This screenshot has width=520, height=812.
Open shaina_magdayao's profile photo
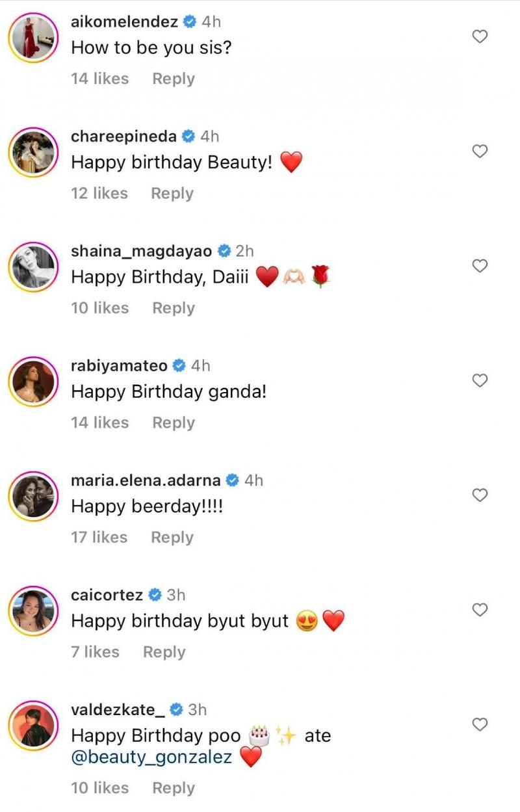coord(32,267)
